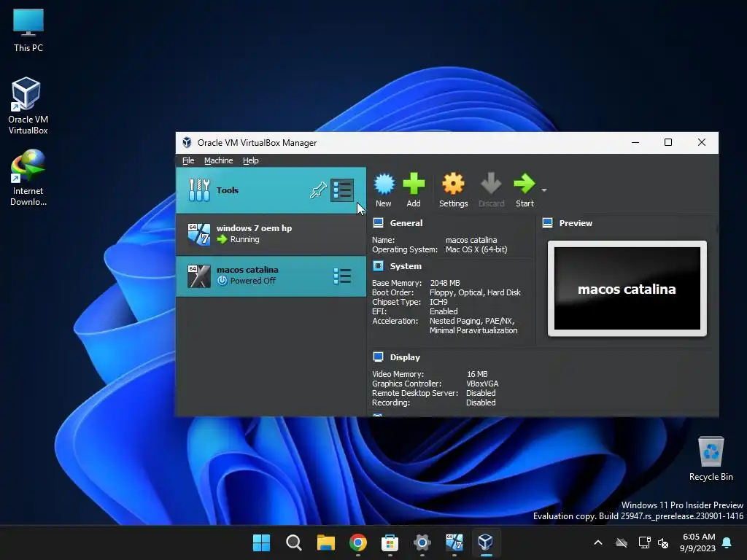Viewport: 747px width, 560px height.
Task: Show hidden tray icons chevron
Action: point(598,542)
